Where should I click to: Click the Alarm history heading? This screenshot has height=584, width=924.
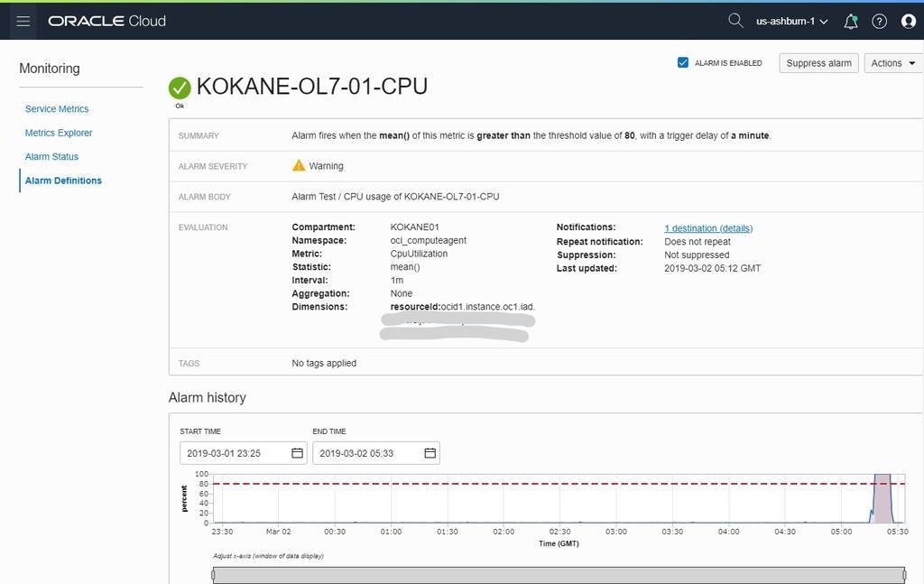[x=207, y=398]
